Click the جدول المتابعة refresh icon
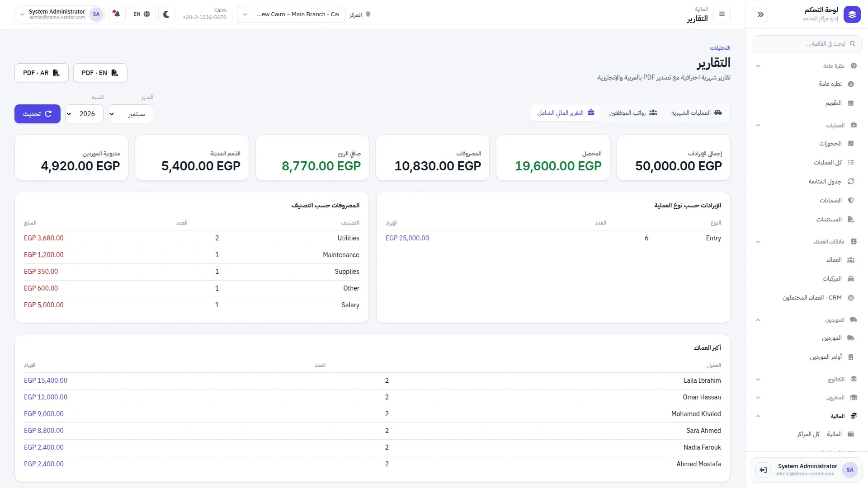The height and width of the screenshot is (488, 868). tap(851, 182)
